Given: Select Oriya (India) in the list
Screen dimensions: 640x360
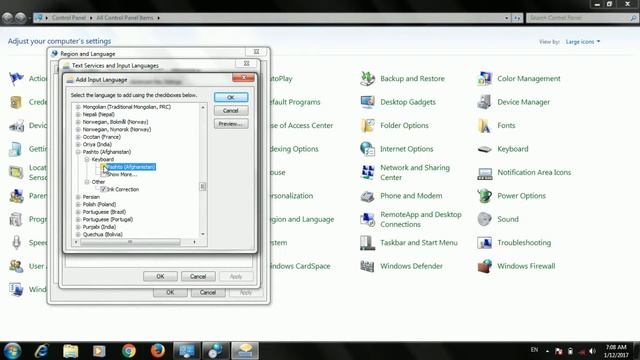Looking at the screenshot, I should [x=97, y=144].
